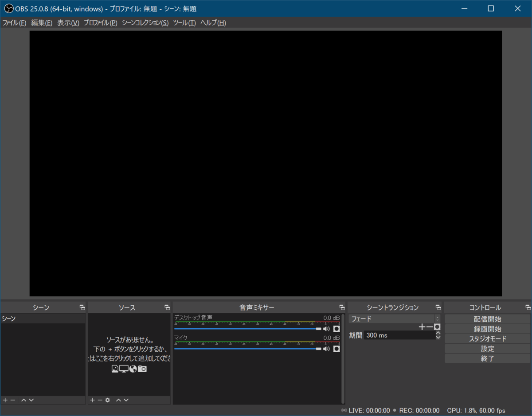Adjust デスクトップ音声 volume slider
The height and width of the screenshot is (416, 532).
coord(247,329)
